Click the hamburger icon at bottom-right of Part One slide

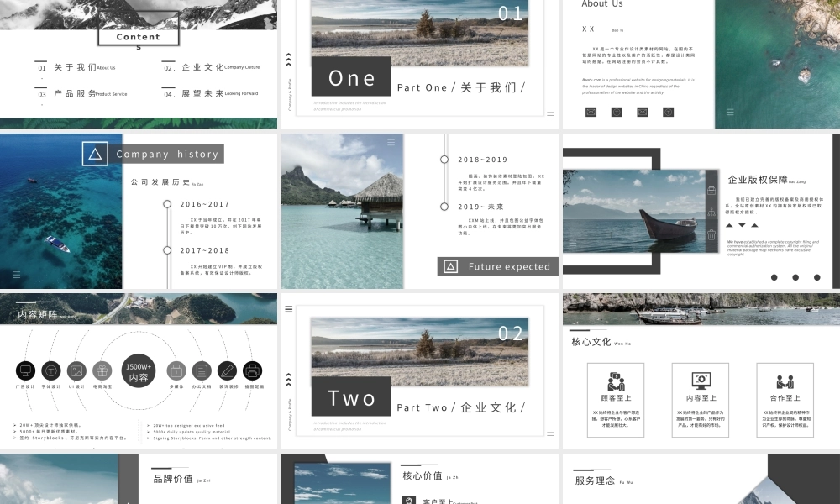coord(551,115)
